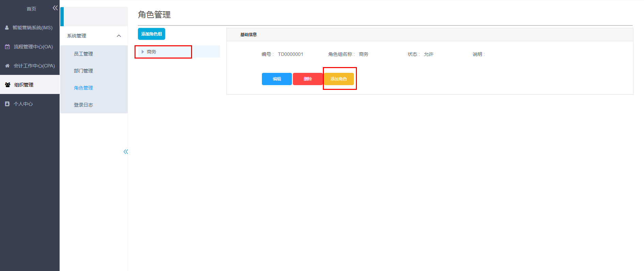
Task: Click the blue 编辑 button
Action: click(x=277, y=79)
